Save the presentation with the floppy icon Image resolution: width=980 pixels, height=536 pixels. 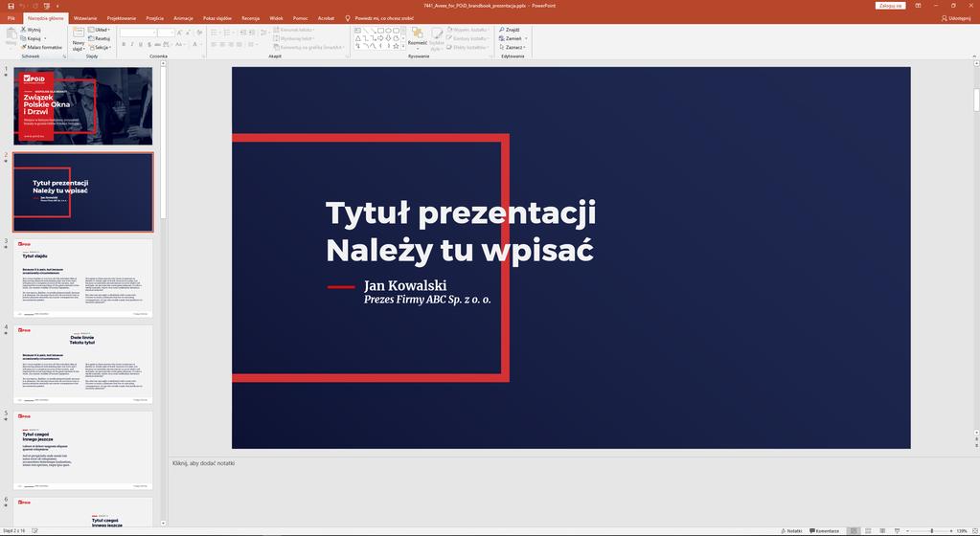tap(11, 6)
